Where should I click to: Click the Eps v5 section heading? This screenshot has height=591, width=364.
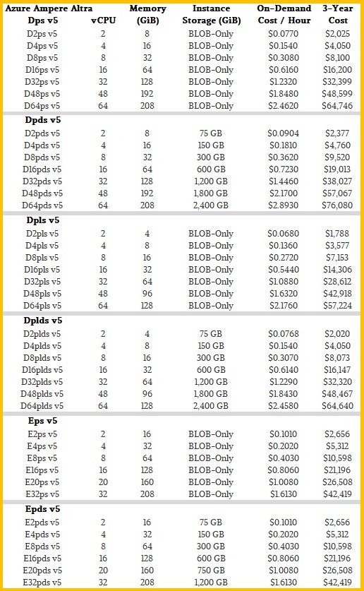(42, 421)
